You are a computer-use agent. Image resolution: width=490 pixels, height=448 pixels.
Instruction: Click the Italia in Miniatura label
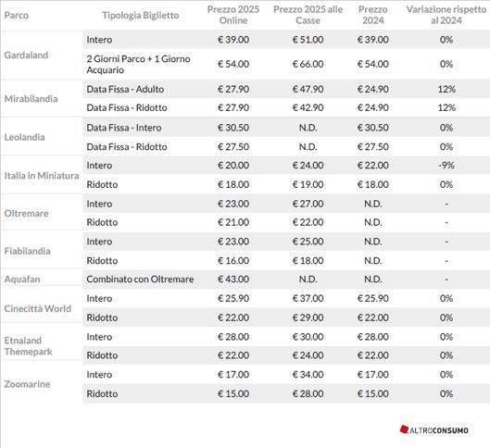click(x=42, y=176)
